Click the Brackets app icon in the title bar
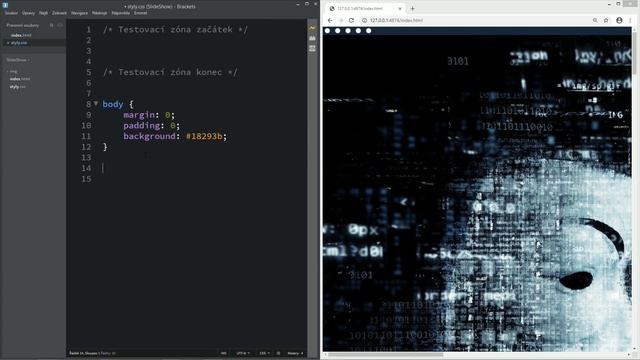Image resolution: width=640 pixels, height=360 pixels. (x=5, y=5)
